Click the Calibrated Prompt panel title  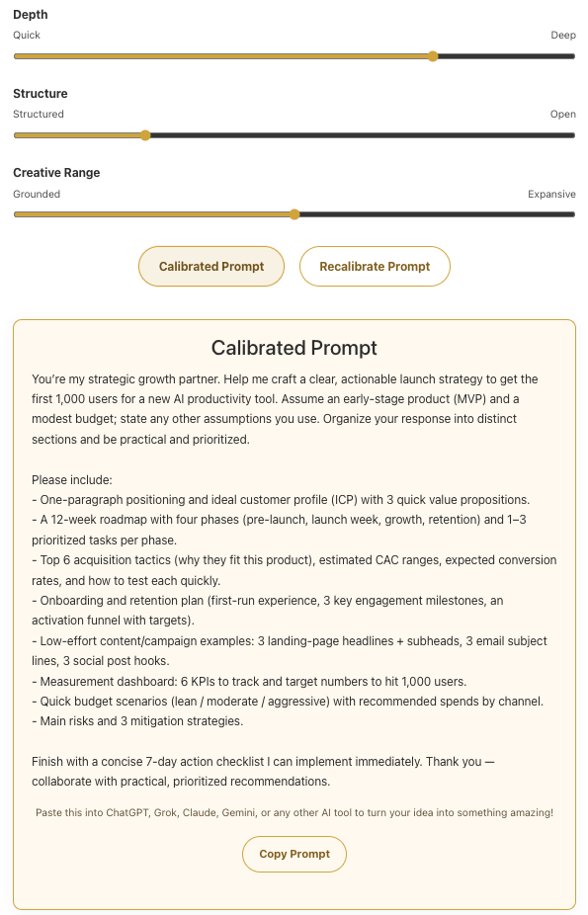294,348
